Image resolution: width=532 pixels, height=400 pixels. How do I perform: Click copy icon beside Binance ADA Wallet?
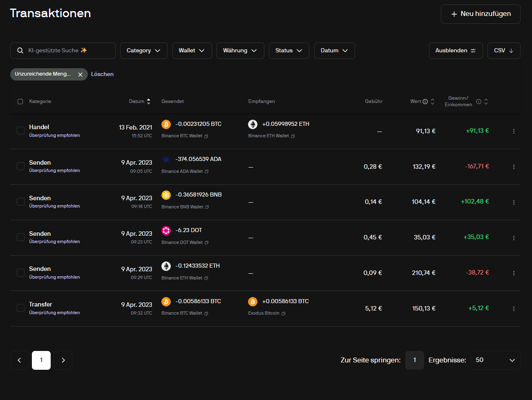coord(206,172)
